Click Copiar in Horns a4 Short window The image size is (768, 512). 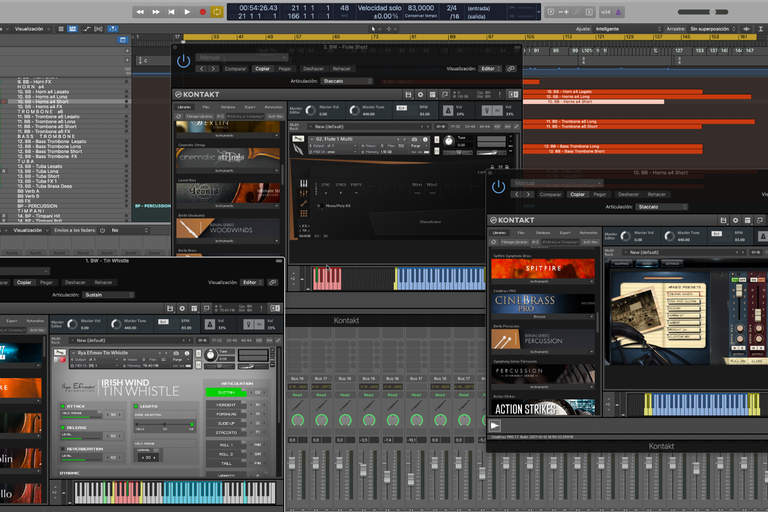577,195
